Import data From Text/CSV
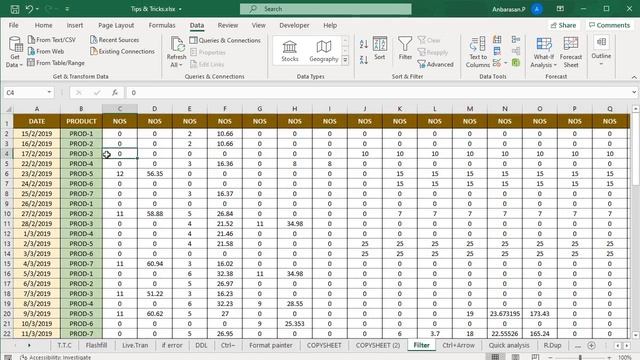The image size is (640, 360). [x=52, y=40]
